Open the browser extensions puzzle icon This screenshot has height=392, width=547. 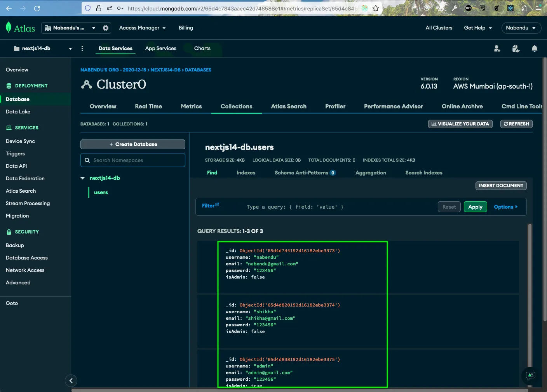pyautogui.click(x=524, y=8)
